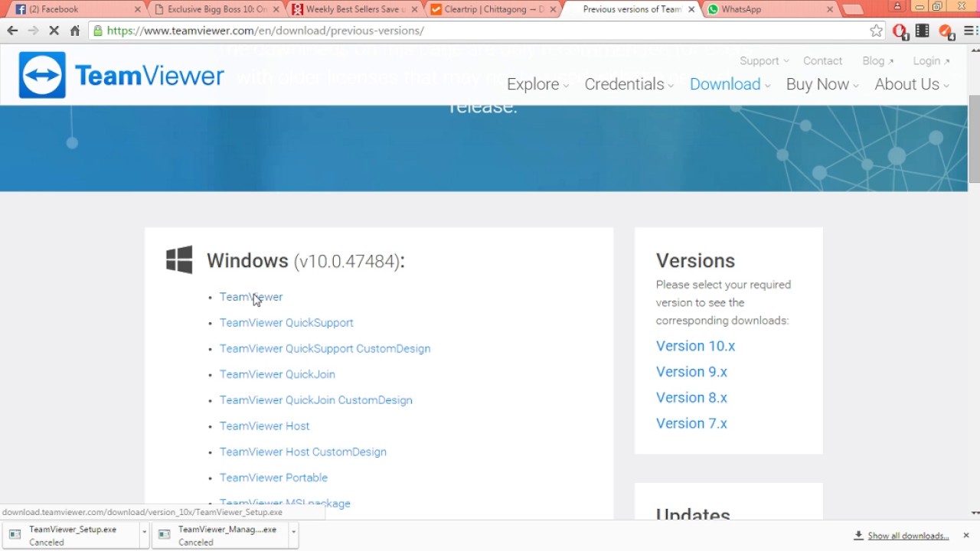Close the downloads bar

tap(966, 535)
